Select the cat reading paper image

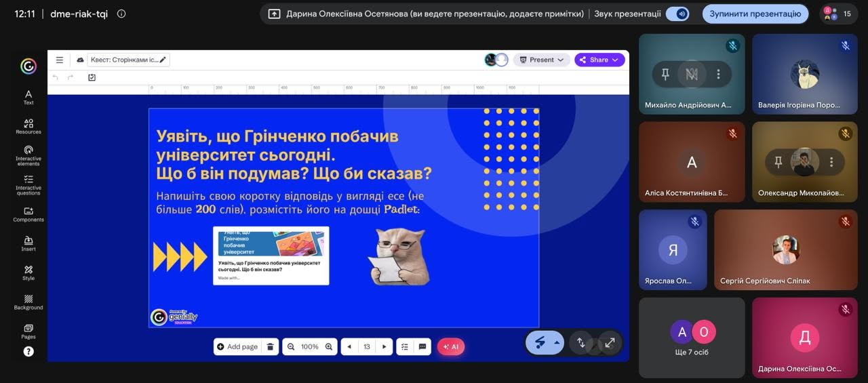click(399, 256)
